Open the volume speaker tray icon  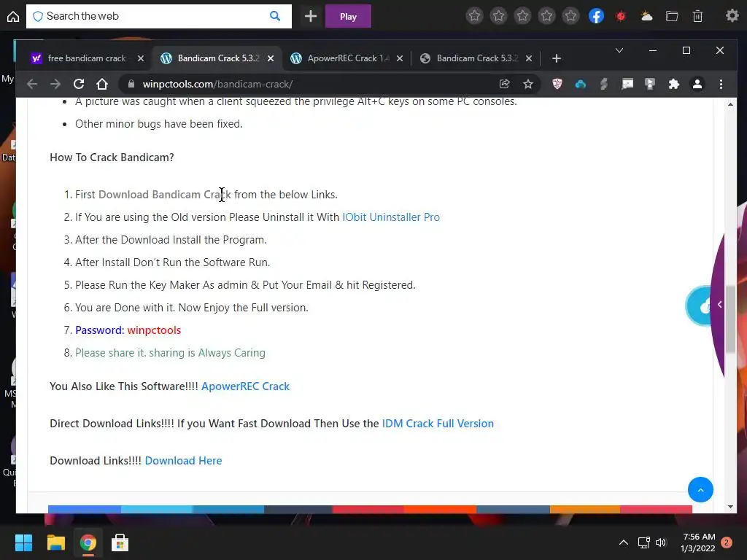tap(661, 542)
